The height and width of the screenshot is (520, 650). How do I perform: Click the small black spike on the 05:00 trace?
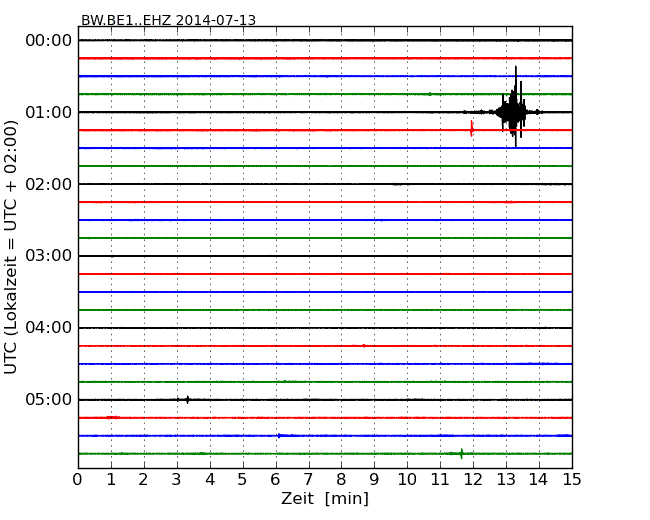click(187, 400)
